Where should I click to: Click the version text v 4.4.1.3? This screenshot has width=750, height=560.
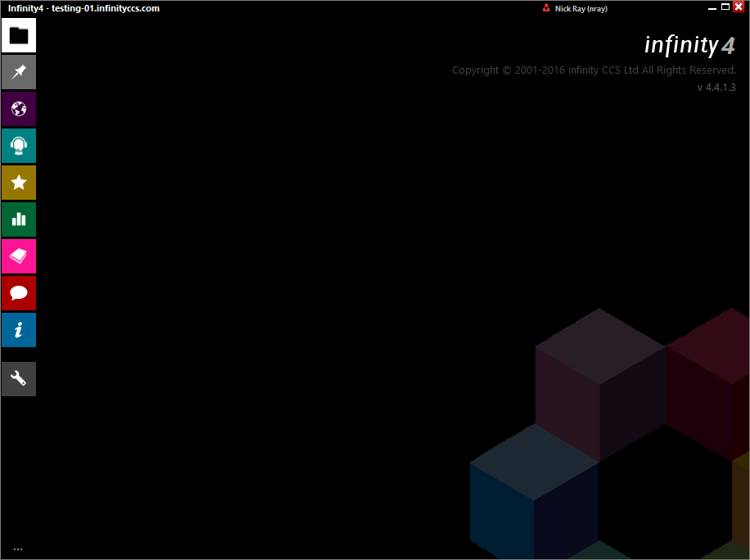click(716, 87)
